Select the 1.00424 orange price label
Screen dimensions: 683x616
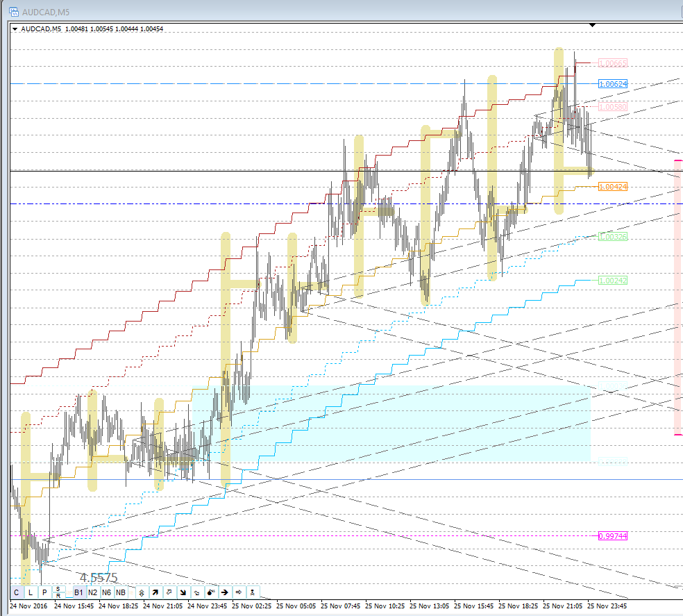pos(612,187)
